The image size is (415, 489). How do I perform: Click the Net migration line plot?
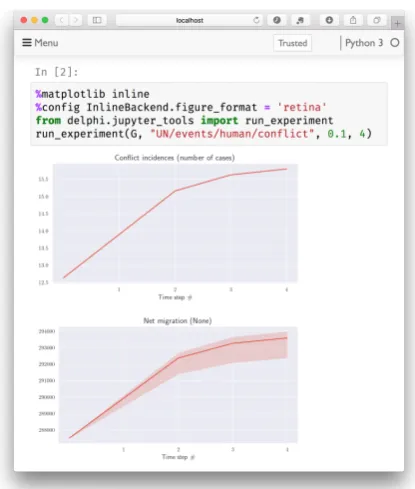pyautogui.click(x=178, y=385)
